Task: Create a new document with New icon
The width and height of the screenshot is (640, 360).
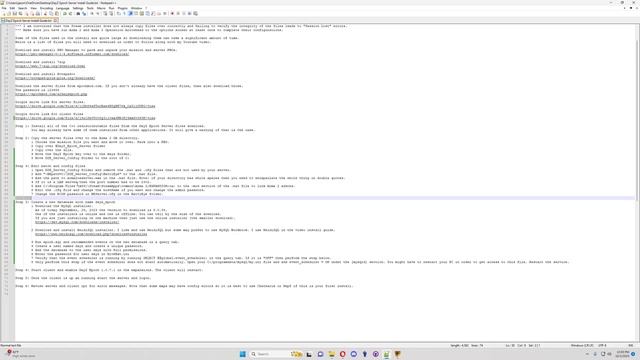Action: pos(4,13)
